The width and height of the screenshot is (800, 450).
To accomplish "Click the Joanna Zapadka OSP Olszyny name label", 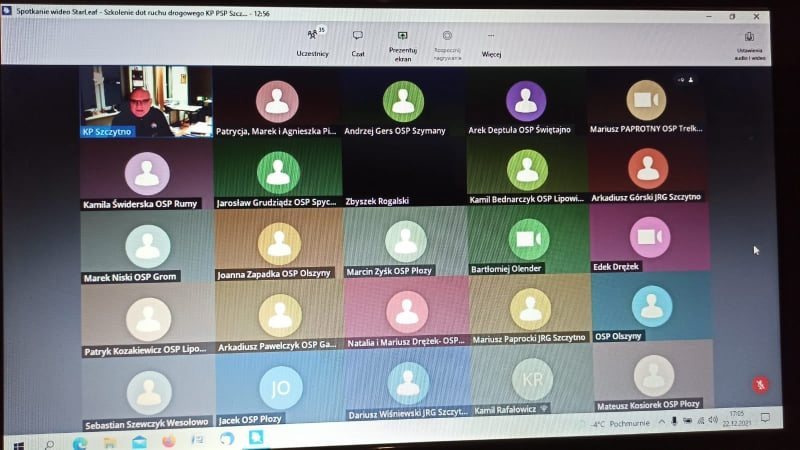I will pos(272,273).
